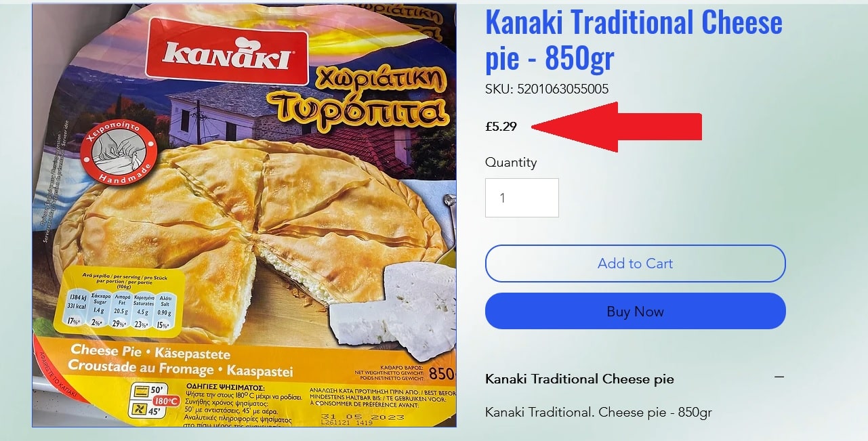The height and width of the screenshot is (441, 868).
Task: Click the Add to Cart button
Action: point(635,264)
